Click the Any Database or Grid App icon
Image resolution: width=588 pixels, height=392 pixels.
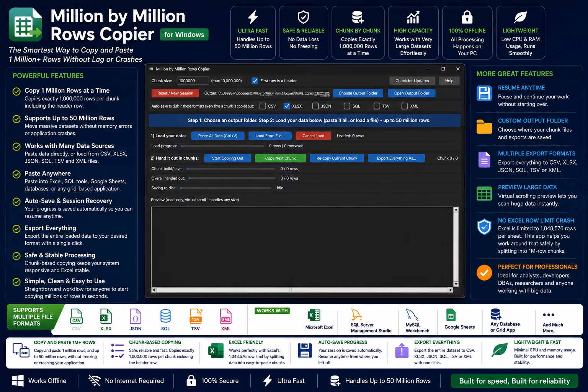click(496, 314)
